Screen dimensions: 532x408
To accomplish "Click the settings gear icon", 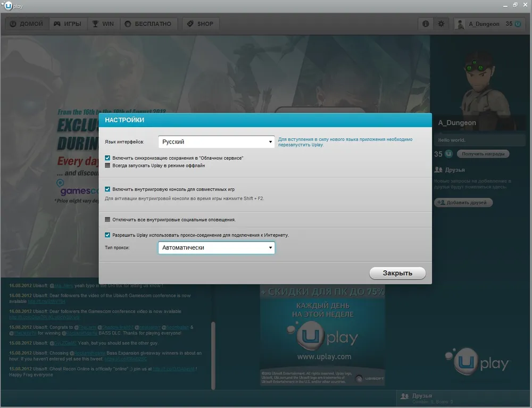I will point(440,23).
